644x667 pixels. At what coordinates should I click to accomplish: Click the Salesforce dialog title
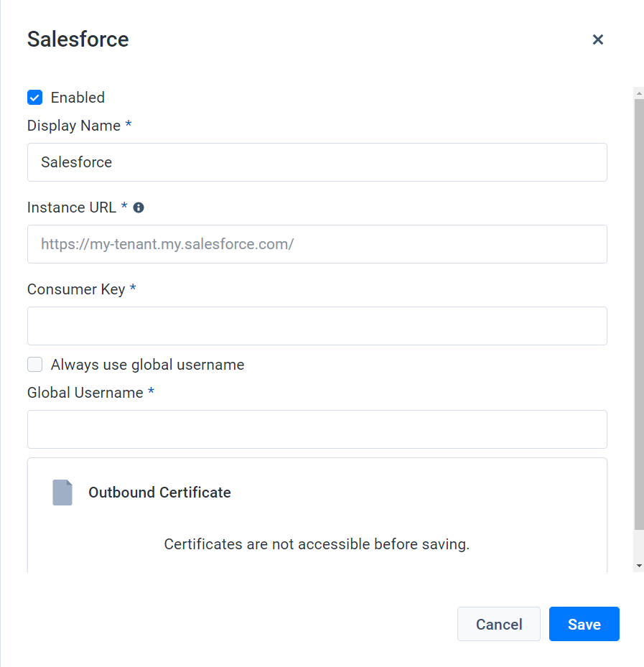click(x=78, y=39)
